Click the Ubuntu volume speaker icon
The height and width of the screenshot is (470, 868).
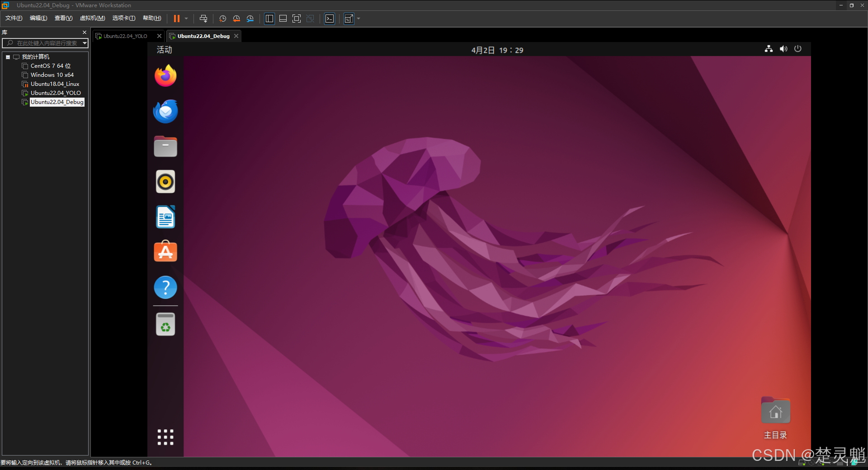coord(783,49)
